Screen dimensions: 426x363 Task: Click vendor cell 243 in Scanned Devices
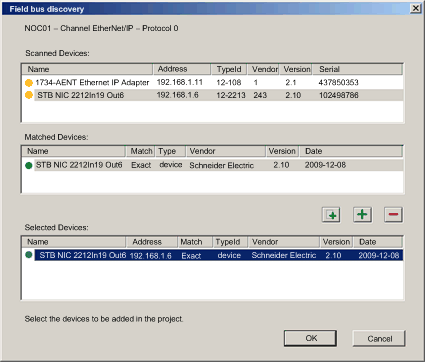pyautogui.click(x=260, y=95)
